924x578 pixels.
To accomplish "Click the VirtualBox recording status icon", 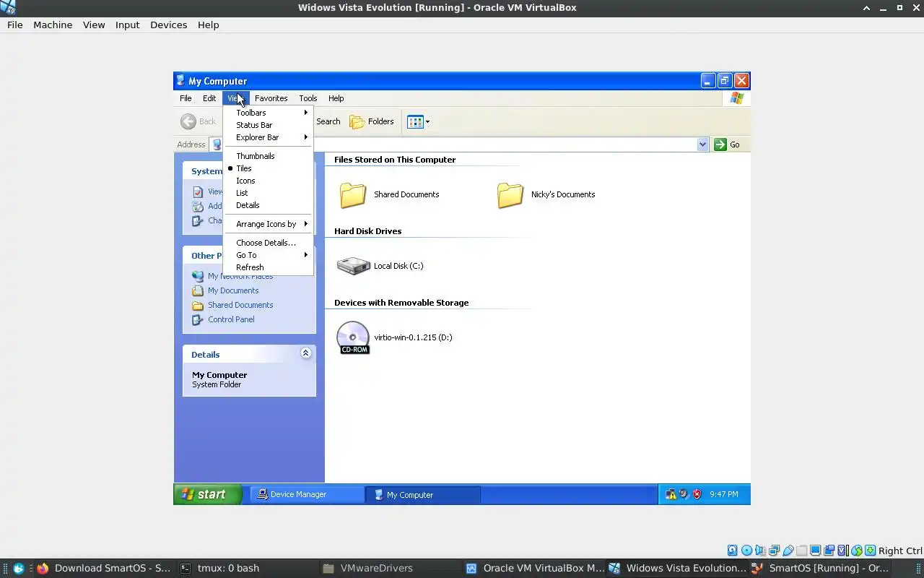I will tap(829, 551).
